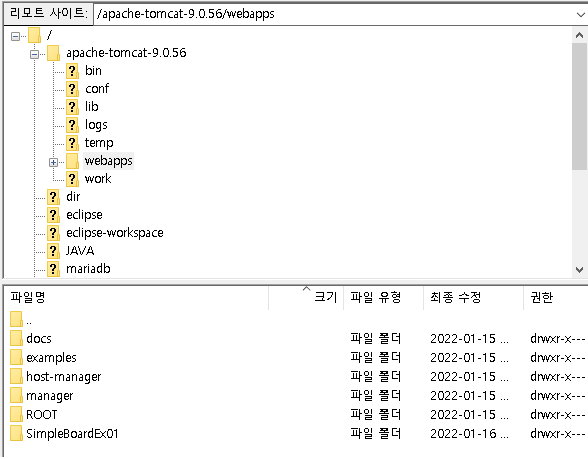This screenshot has height=459, width=588.
Task: Click the logs folder question-mark icon
Action: [72, 125]
